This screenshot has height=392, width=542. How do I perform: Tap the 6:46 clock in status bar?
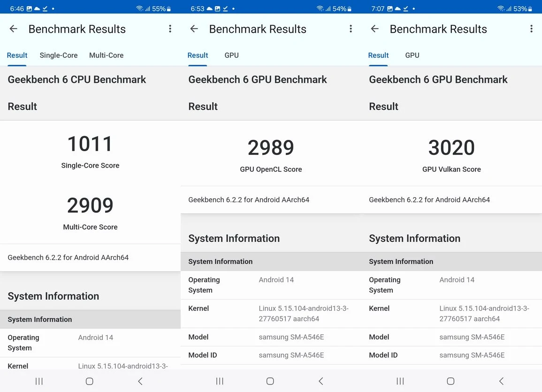17,8
